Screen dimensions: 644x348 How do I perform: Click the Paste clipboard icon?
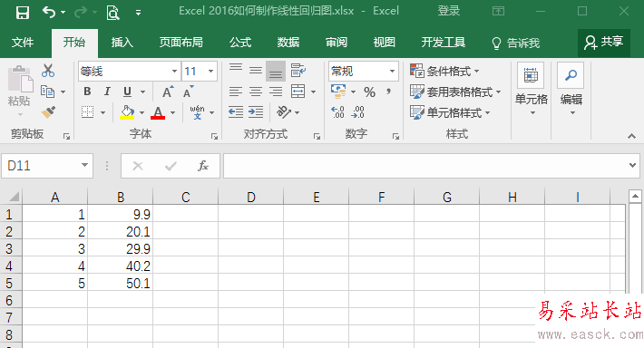(20, 79)
